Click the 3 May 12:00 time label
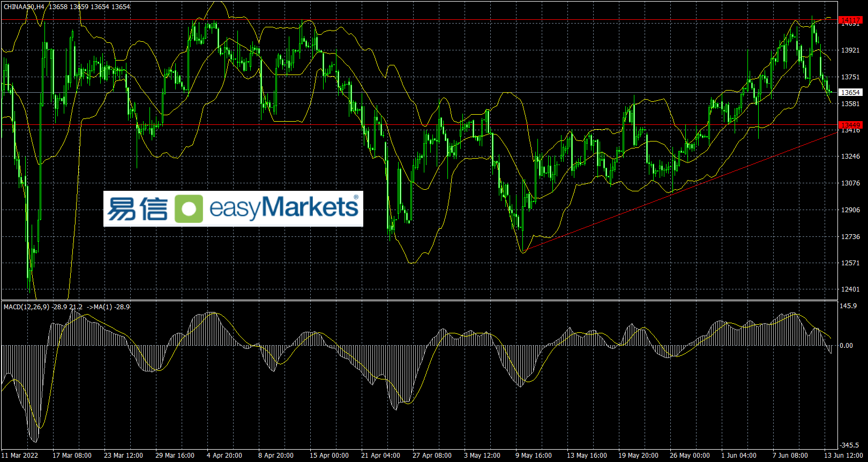The image size is (868, 462). tap(482, 456)
